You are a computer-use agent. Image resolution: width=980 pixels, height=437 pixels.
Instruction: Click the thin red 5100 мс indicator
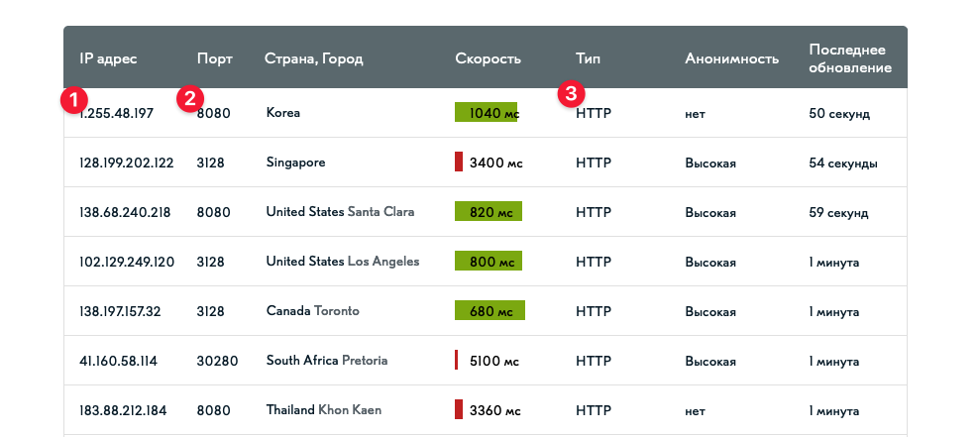[456, 360]
